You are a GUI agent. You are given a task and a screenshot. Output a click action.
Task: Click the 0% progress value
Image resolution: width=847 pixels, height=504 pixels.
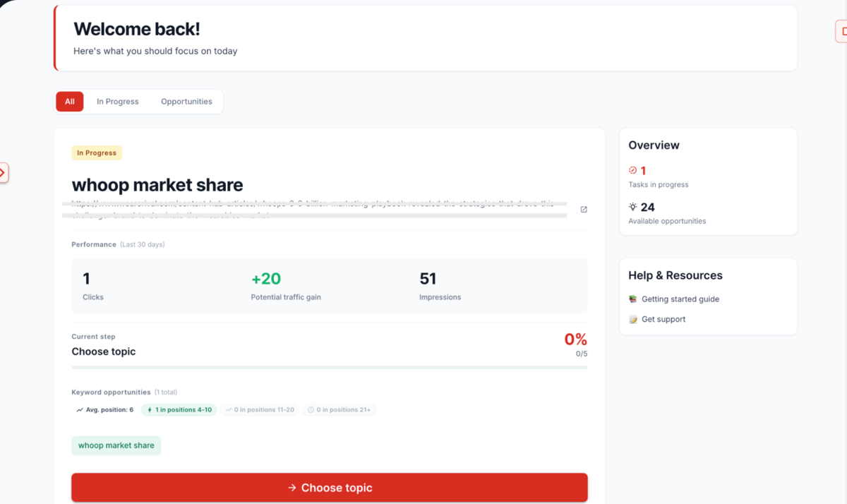pos(576,340)
